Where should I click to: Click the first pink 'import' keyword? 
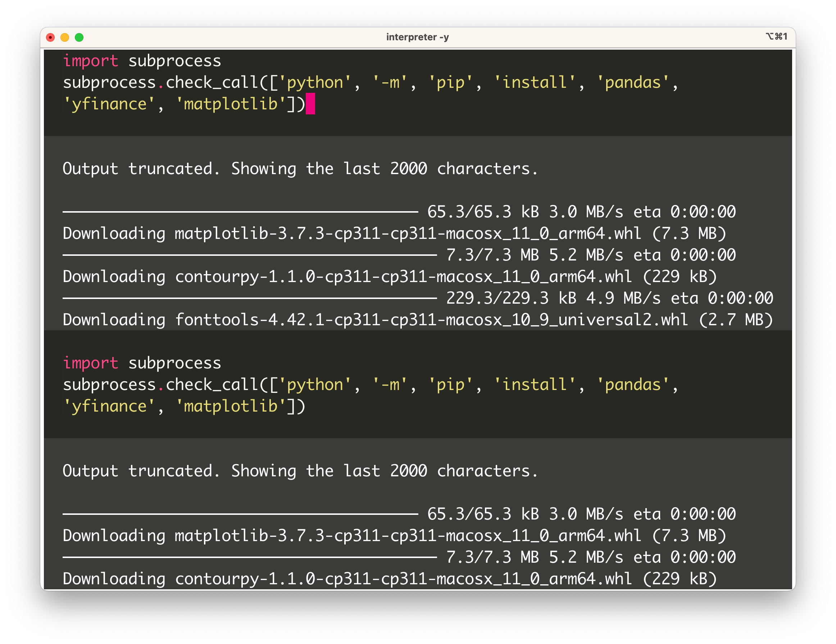pyautogui.click(x=90, y=61)
